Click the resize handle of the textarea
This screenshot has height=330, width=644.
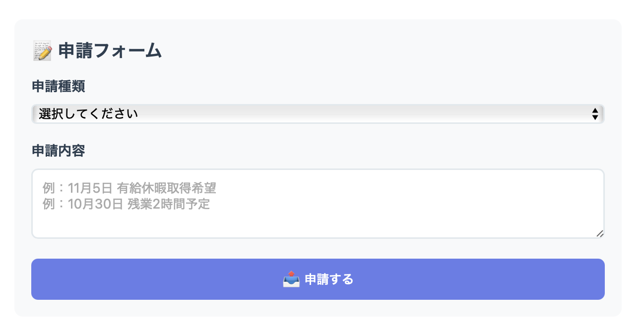[x=600, y=232]
